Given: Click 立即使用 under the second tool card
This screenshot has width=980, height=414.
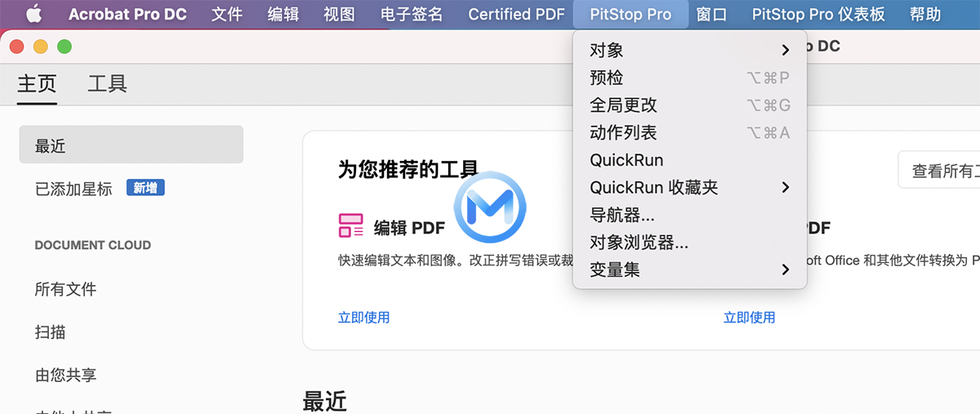Looking at the screenshot, I should tap(750, 317).
